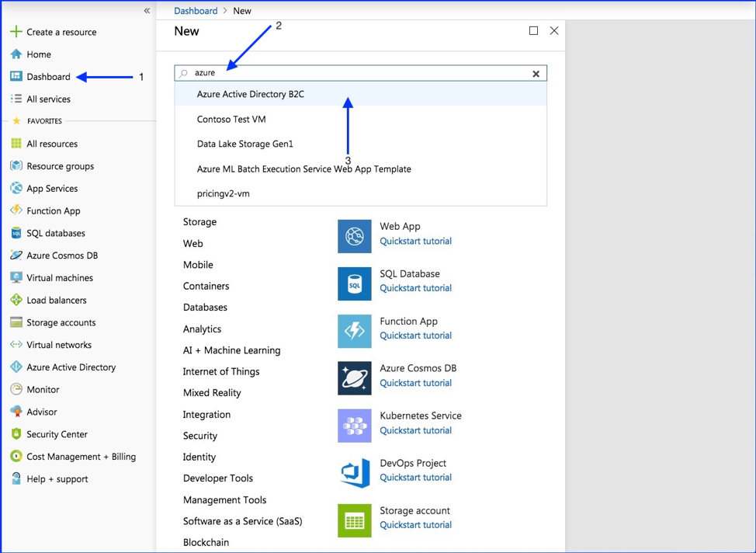Click the Virtual networks icon
The width and height of the screenshot is (756, 553).
click(16, 345)
